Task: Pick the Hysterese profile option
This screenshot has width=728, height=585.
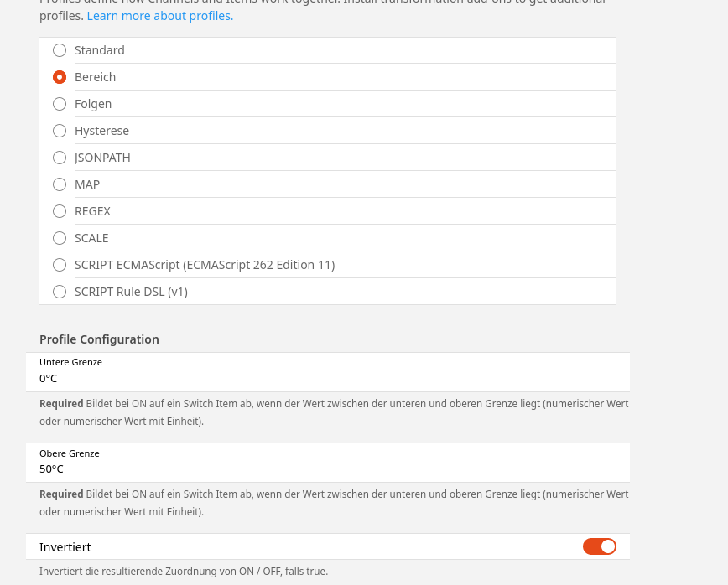Action: pyautogui.click(x=60, y=131)
